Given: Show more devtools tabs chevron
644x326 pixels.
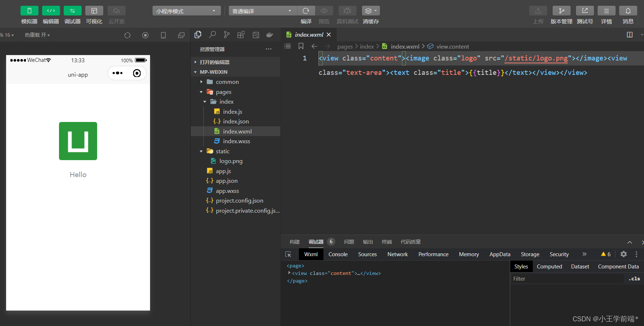Looking at the screenshot, I should tap(584, 254).
